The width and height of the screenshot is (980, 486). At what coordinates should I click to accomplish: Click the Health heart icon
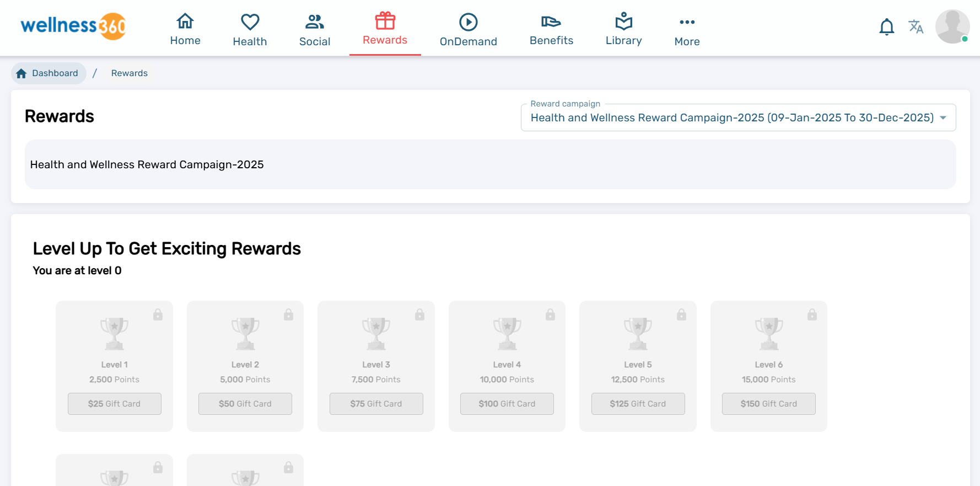250,22
